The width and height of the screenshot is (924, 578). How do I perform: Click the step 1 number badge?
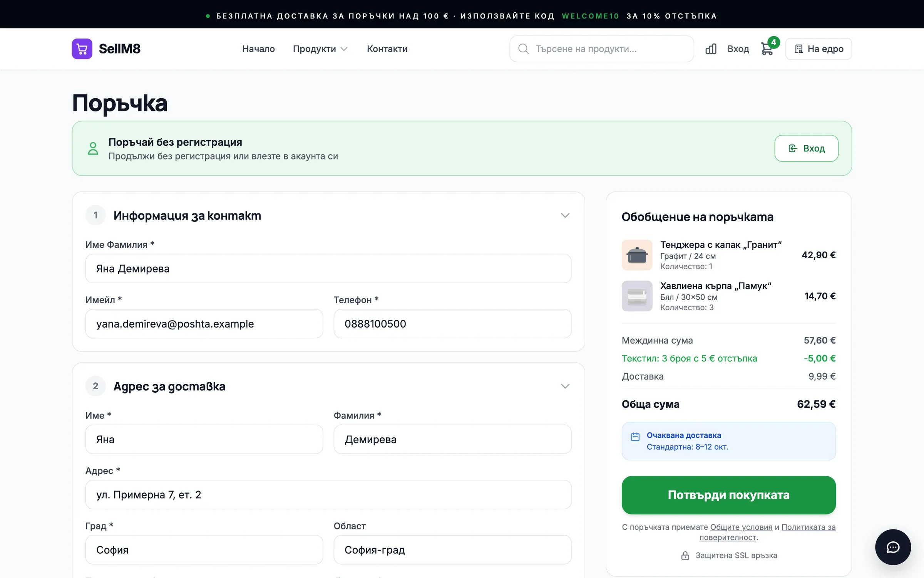pyautogui.click(x=95, y=215)
